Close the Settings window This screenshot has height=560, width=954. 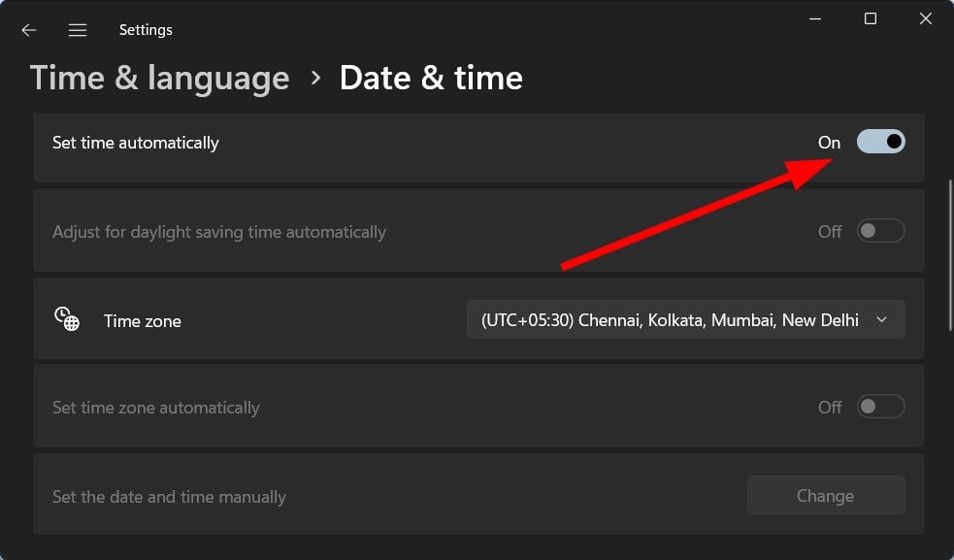click(x=926, y=18)
